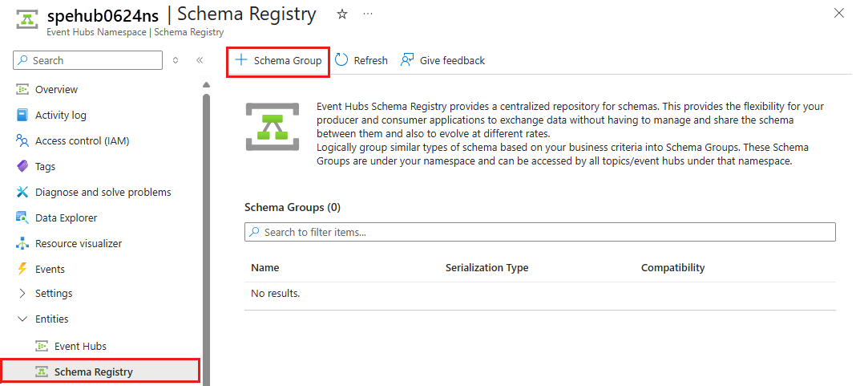Open Resource visualizer
The height and width of the screenshot is (386, 868).
pyautogui.click(x=79, y=243)
